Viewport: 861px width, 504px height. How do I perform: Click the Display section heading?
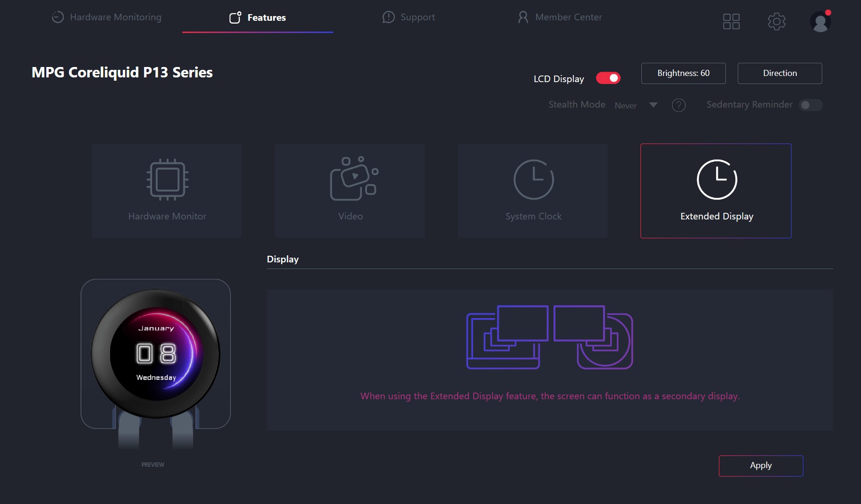pyautogui.click(x=282, y=259)
